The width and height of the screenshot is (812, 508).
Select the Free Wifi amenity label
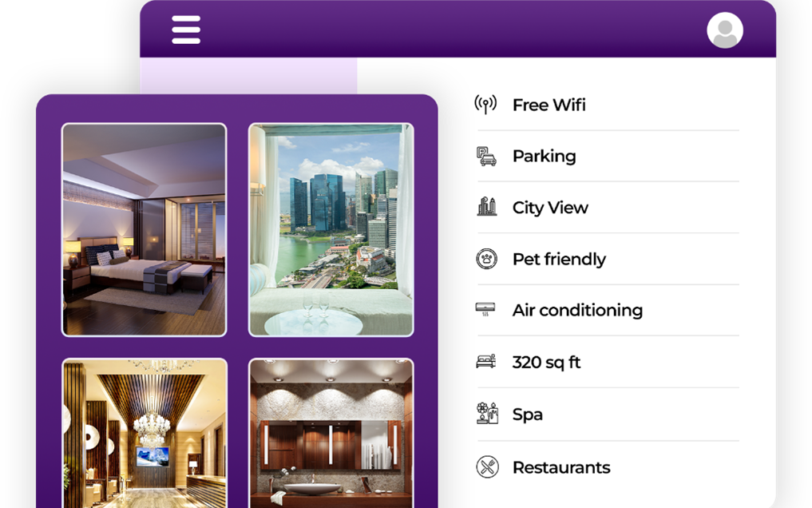click(x=549, y=105)
